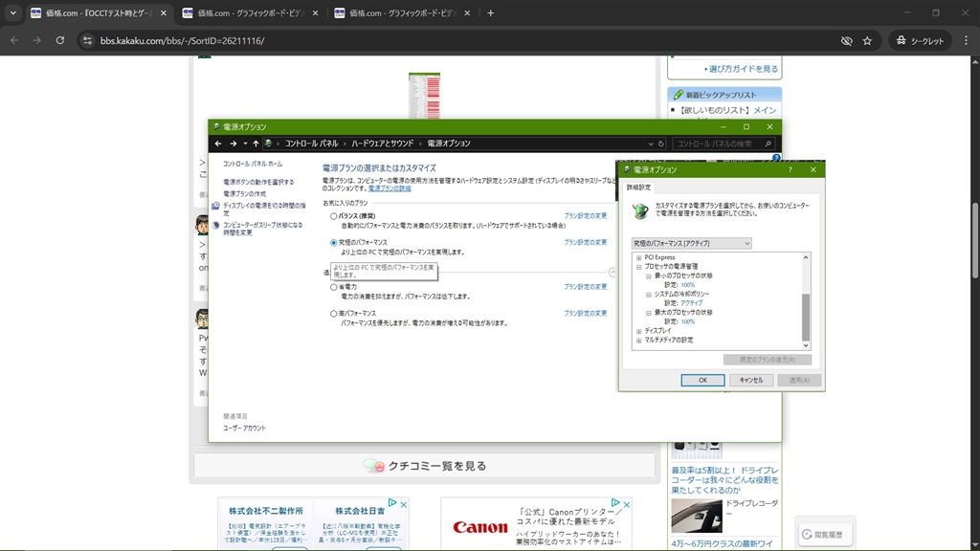Viewport: 980px width, 551px height.
Task: Open the 閲覧履歴 browsing history button
Action: pyautogui.click(x=825, y=534)
